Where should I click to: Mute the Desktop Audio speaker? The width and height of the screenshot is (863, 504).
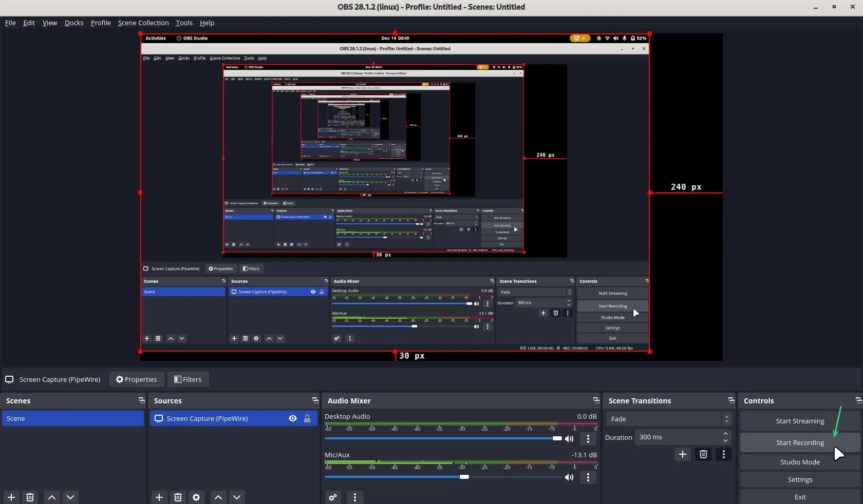coord(569,439)
